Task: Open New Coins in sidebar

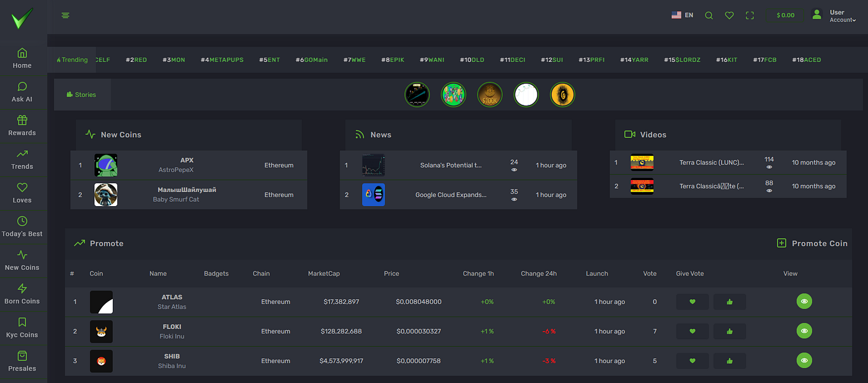Action: 22,260
